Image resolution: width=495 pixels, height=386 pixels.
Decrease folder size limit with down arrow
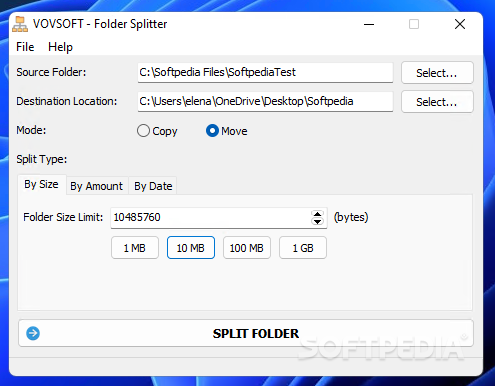pos(318,221)
